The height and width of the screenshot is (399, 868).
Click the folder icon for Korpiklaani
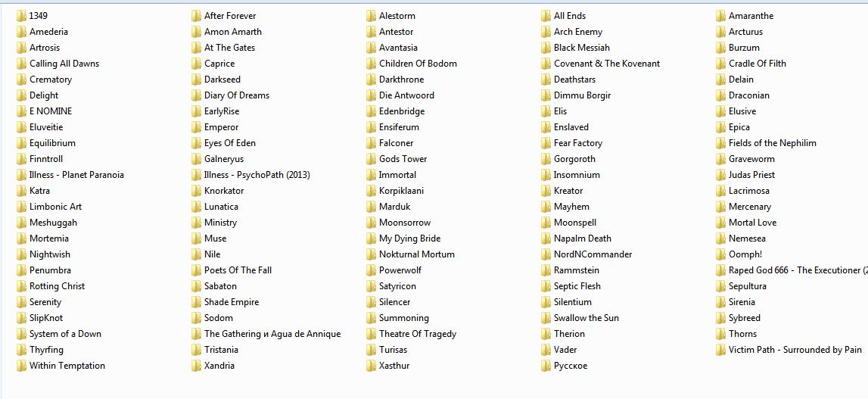[x=372, y=191]
